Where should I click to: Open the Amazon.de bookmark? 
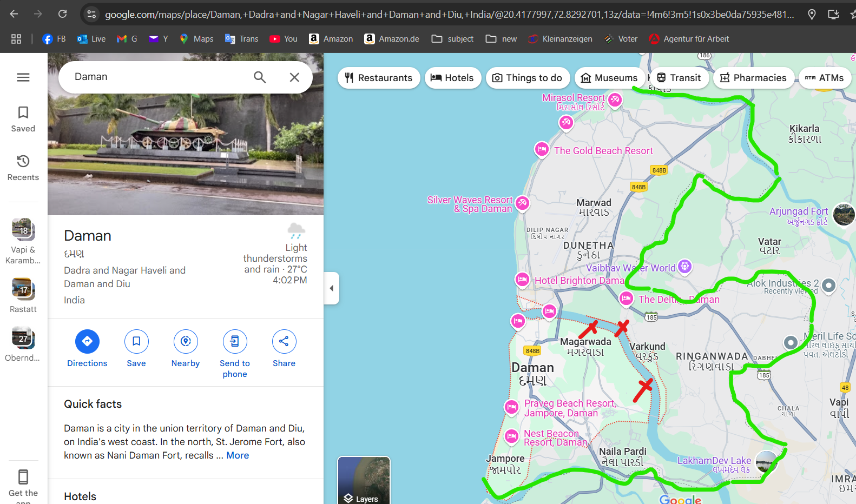coord(392,39)
